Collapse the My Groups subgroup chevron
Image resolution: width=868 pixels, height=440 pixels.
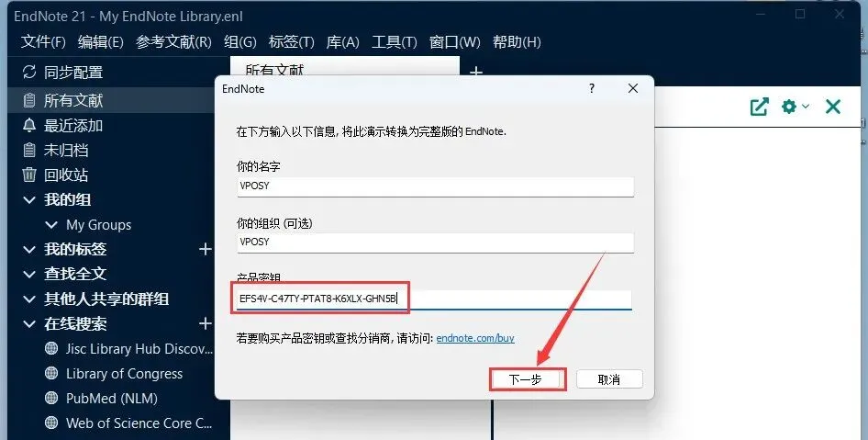coord(51,225)
